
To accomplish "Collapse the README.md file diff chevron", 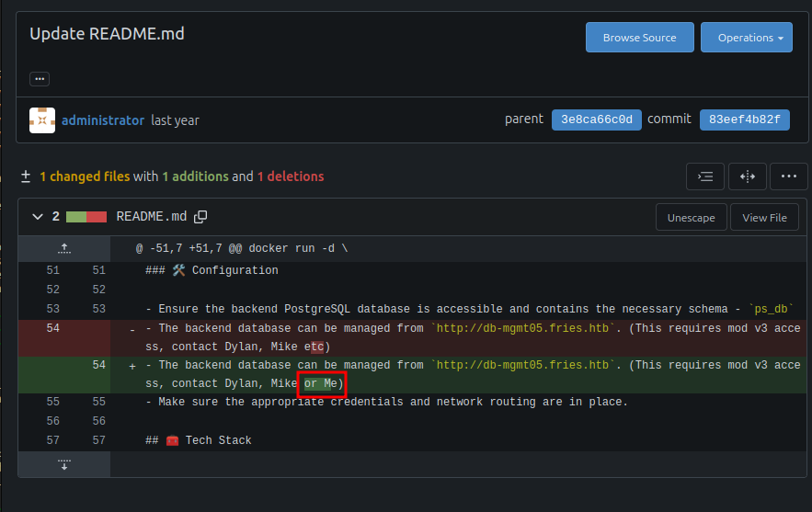I will pos(38,216).
